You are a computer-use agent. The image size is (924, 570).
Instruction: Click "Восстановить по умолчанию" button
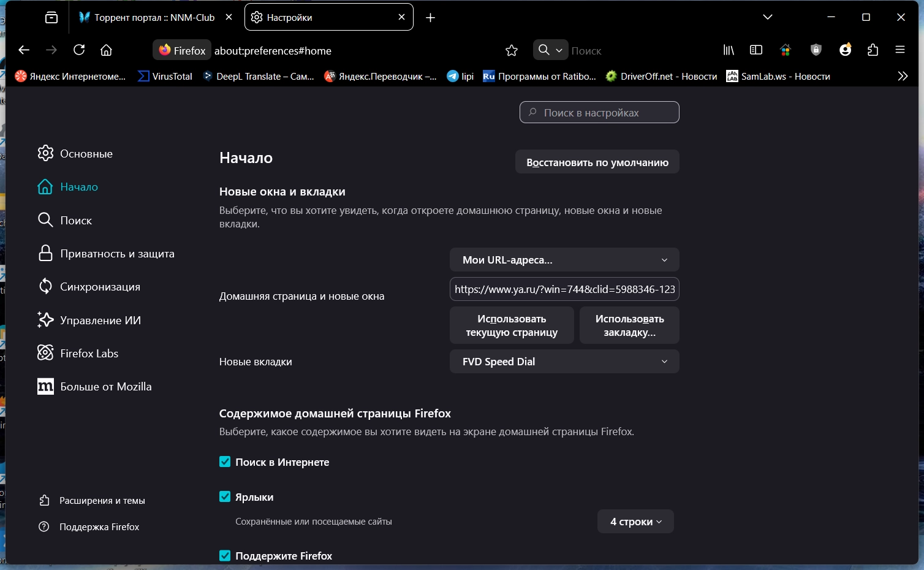pyautogui.click(x=597, y=162)
